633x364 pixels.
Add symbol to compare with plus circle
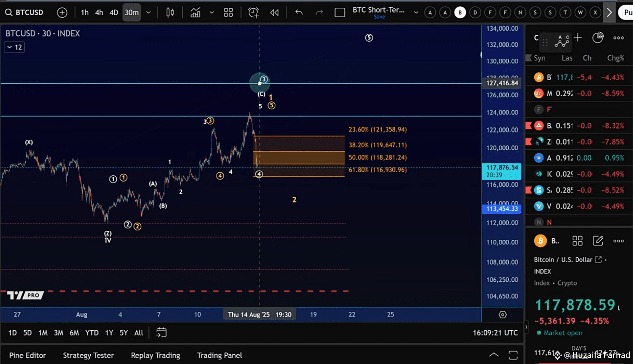[62, 13]
